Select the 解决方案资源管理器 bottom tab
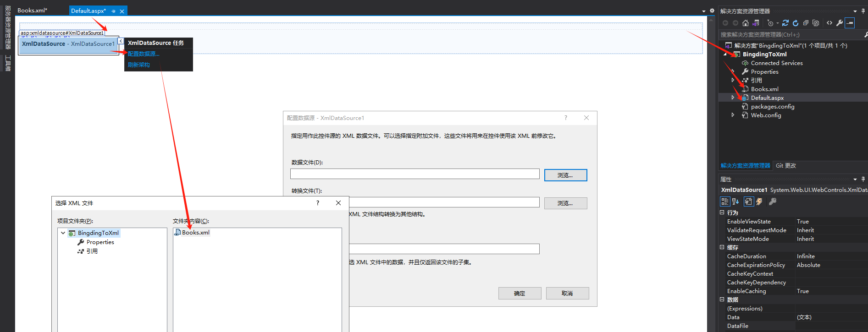 (746, 166)
